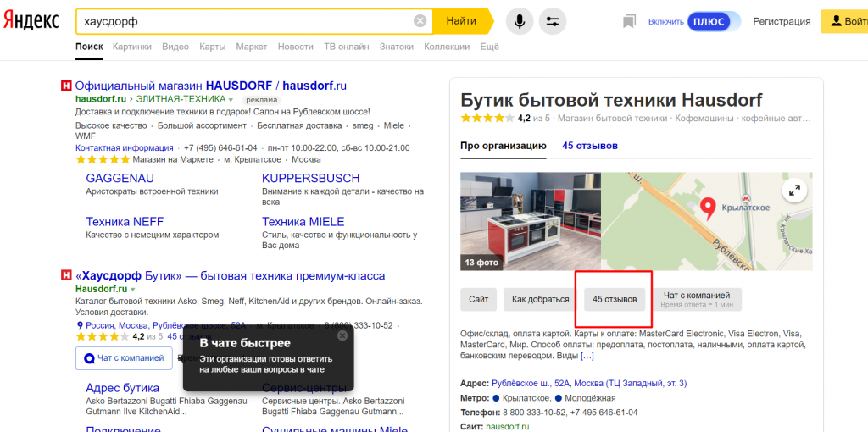Screen dimensions: 868x432
Task: Open bookmarks collection icon in header
Action: [x=629, y=21]
